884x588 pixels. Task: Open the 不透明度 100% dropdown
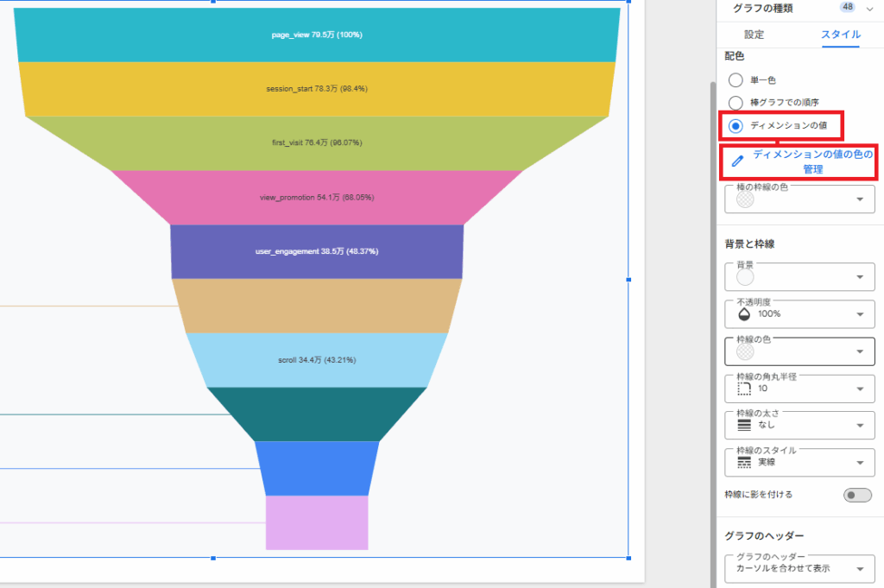[799, 314]
